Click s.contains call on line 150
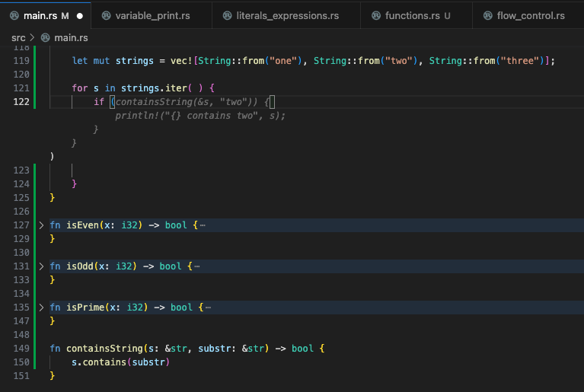The image size is (584, 392). click(x=120, y=362)
